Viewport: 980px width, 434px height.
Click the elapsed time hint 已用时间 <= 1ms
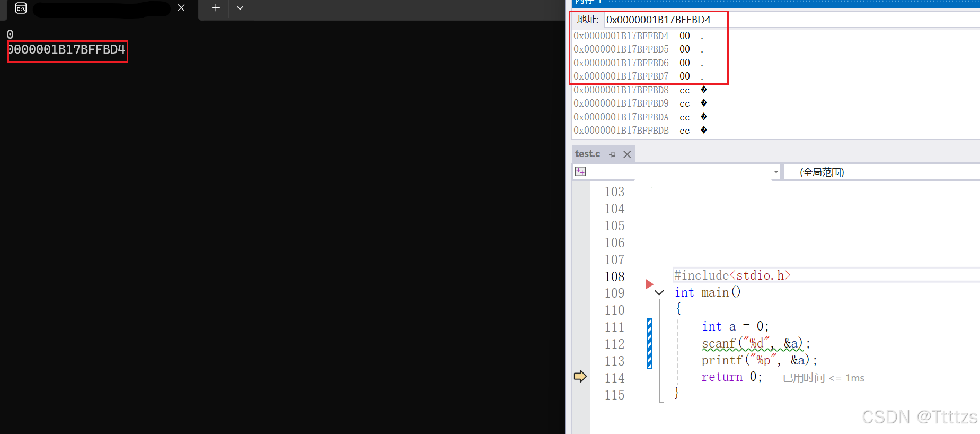(x=823, y=378)
